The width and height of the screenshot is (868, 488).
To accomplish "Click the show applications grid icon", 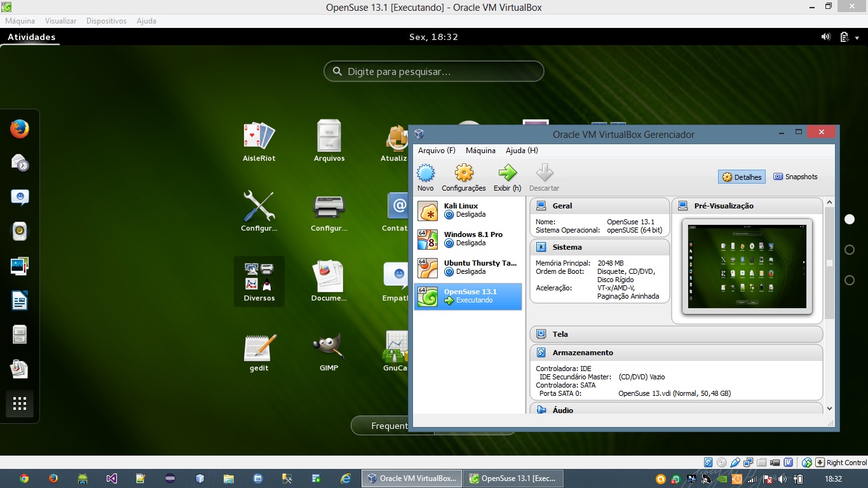I will [x=20, y=403].
